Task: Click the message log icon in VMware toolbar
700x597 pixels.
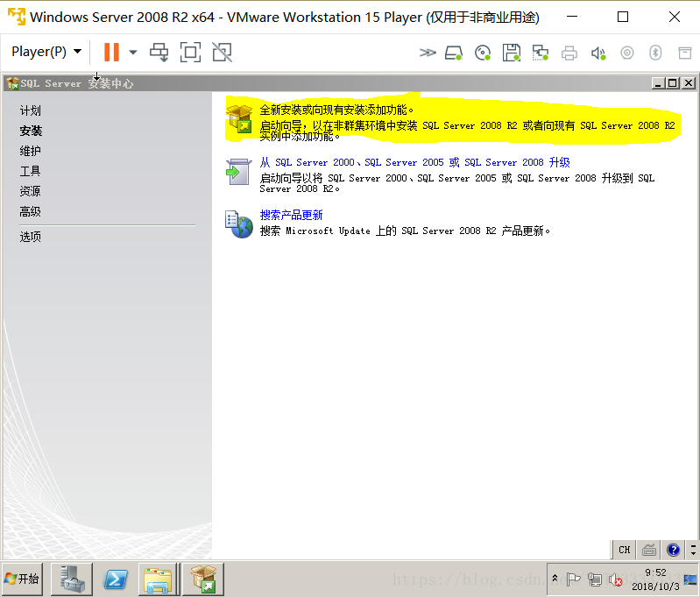Action: tap(685, 53)
